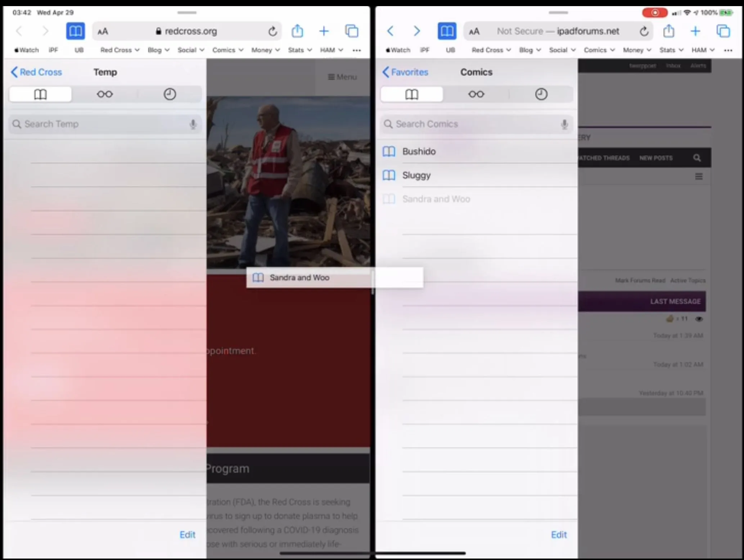
Task: Open the AA reader menu for ipadforums.net
Action: point(474,32)
